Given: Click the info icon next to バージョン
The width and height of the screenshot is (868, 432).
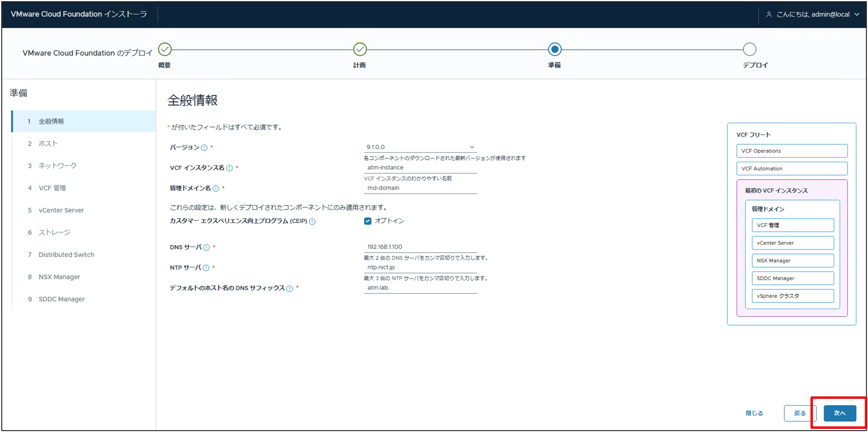Looking at the screenshot, I should click(x=204, y=148).
